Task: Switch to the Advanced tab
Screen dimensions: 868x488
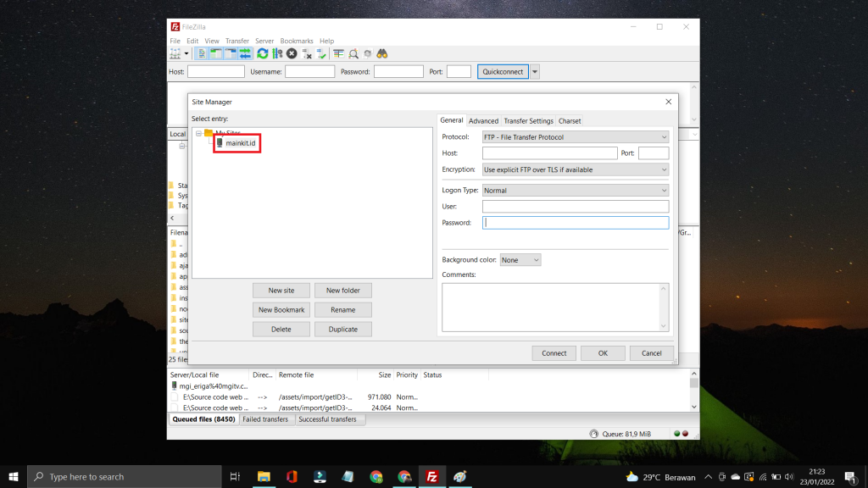Action: 483,120
